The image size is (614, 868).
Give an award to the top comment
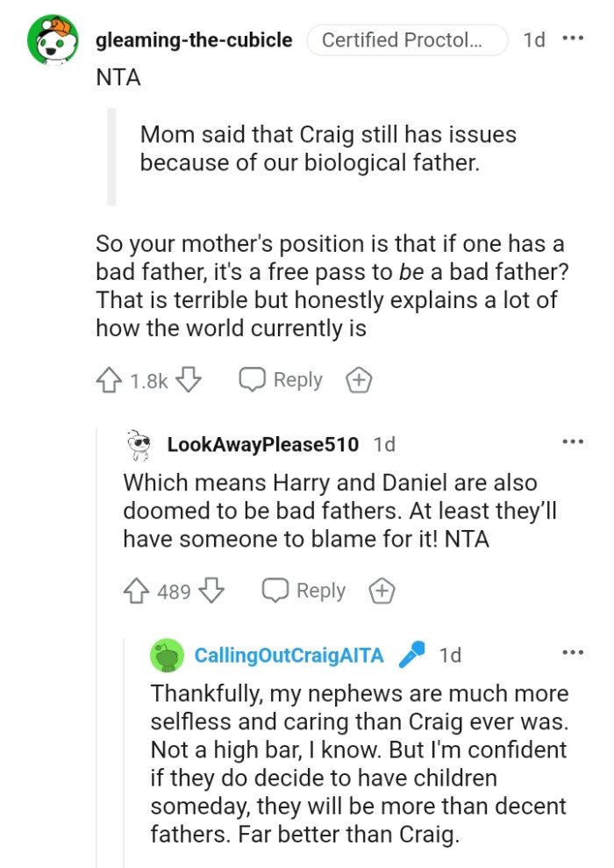click(358, 380)
